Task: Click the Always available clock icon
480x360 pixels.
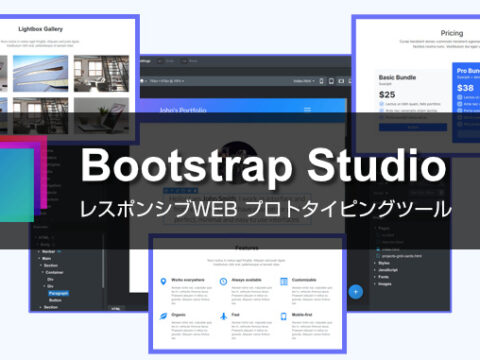Action: (x=223, y=282)
